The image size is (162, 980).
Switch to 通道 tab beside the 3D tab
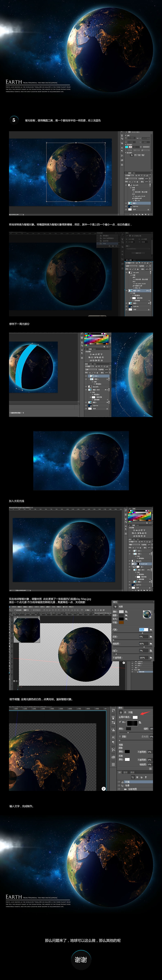132,772
